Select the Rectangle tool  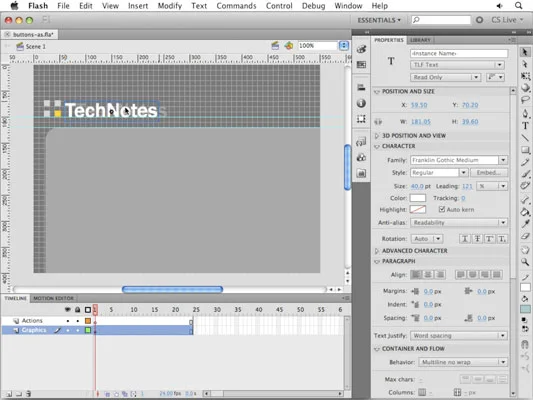tap(525, 150)
